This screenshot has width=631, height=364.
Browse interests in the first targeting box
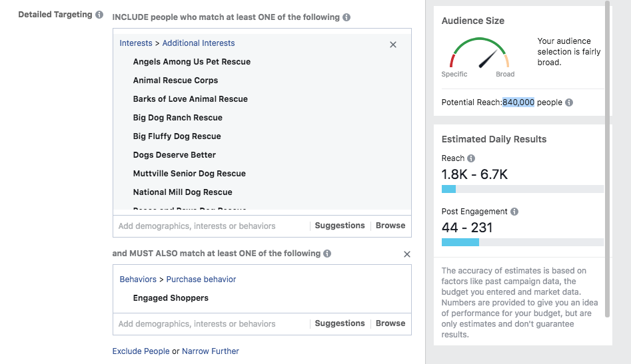(390, 226)
